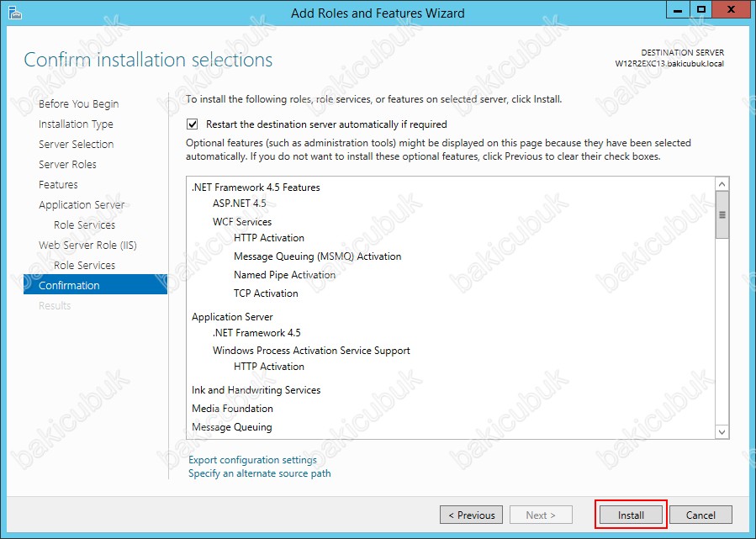Select the TCP Activation entry

pos(266,293)
